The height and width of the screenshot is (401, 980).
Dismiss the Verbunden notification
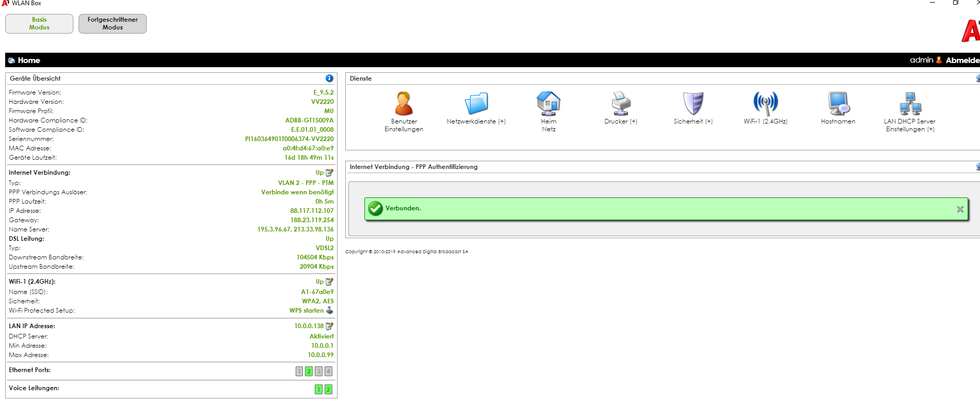point(960,209)
